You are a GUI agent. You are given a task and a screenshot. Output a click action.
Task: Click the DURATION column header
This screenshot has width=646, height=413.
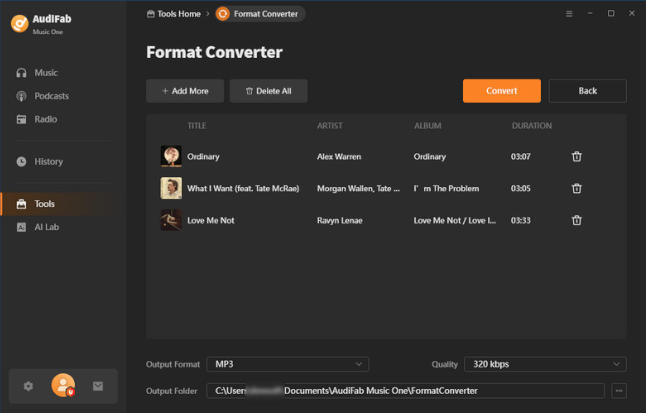[x=531, y=126]
